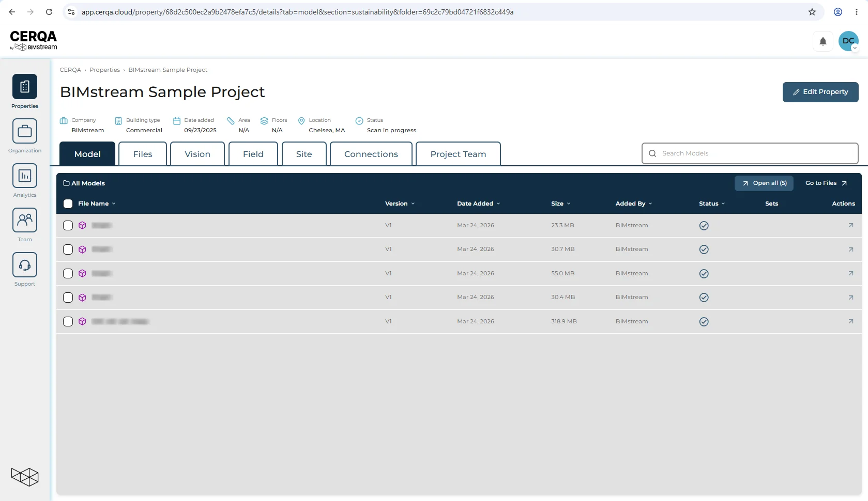
Task: Sort by the Status column
Action: pyautogui.click(x=712, y=203)
